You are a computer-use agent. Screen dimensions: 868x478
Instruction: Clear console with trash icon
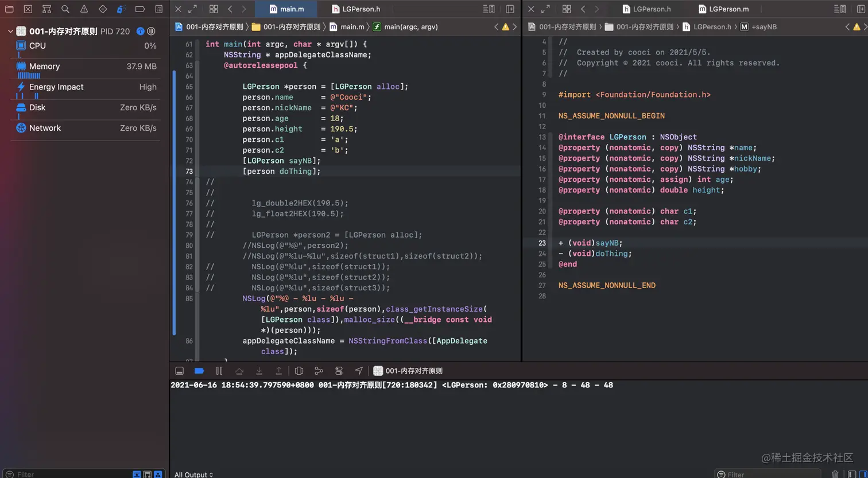click(x=835, y=474)
